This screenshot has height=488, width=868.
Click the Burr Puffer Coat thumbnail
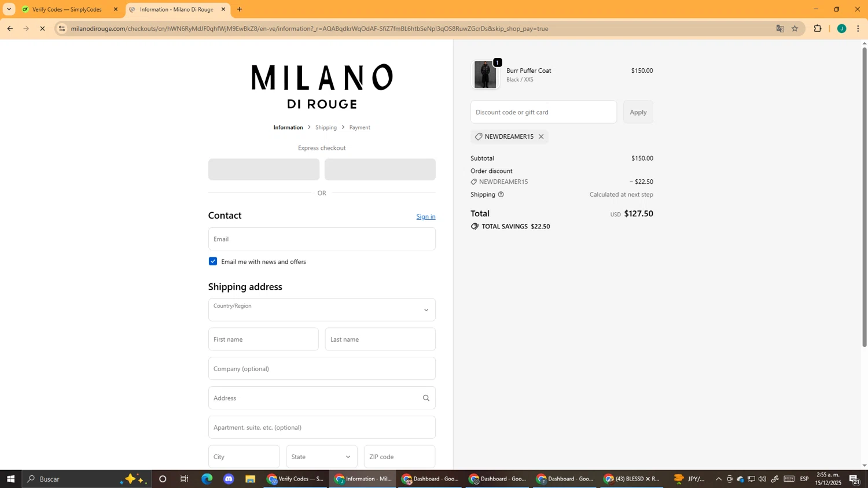(486, 75)
